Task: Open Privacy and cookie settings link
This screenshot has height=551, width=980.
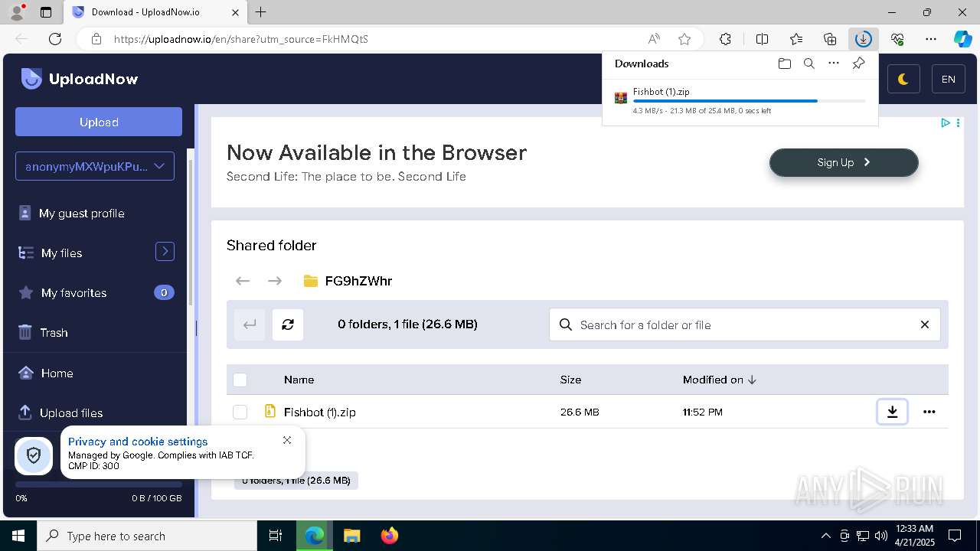Action: 138,442
